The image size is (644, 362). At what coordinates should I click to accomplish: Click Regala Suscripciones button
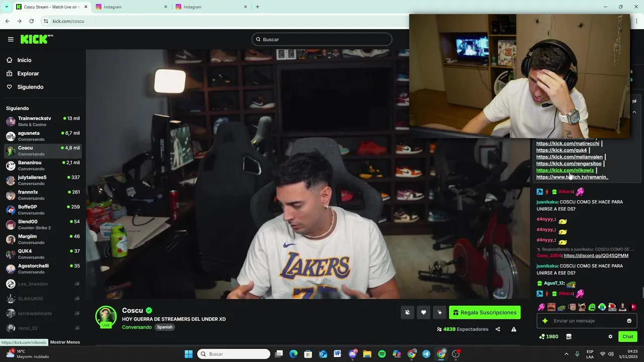click(x=485, y=313)
